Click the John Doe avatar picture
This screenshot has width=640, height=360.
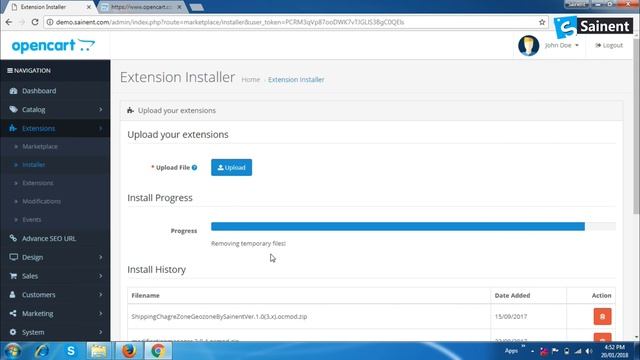(529, 45)
